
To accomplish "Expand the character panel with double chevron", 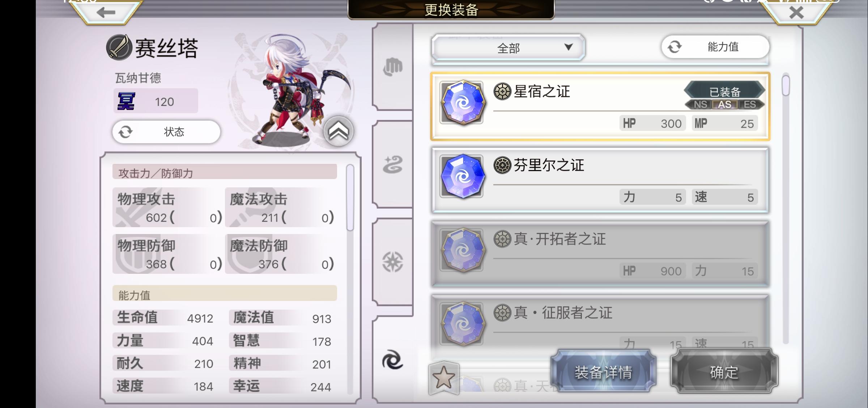I will click(x=338, y=131).
